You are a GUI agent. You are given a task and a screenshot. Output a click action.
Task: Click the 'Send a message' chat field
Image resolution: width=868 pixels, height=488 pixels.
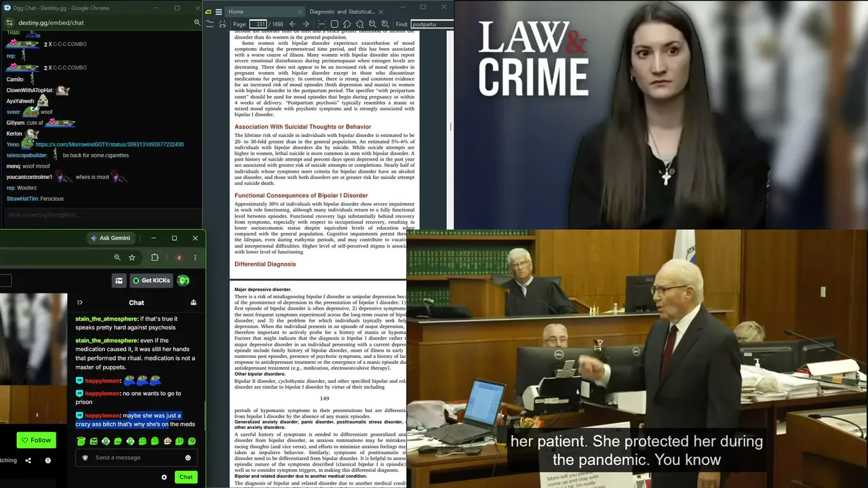point(136,457)
